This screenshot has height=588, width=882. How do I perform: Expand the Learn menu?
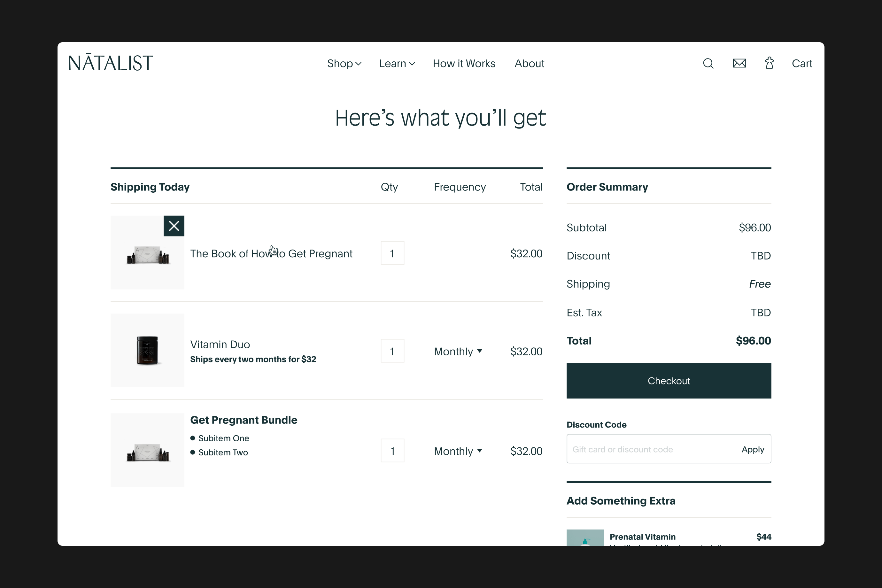point(397,64)
